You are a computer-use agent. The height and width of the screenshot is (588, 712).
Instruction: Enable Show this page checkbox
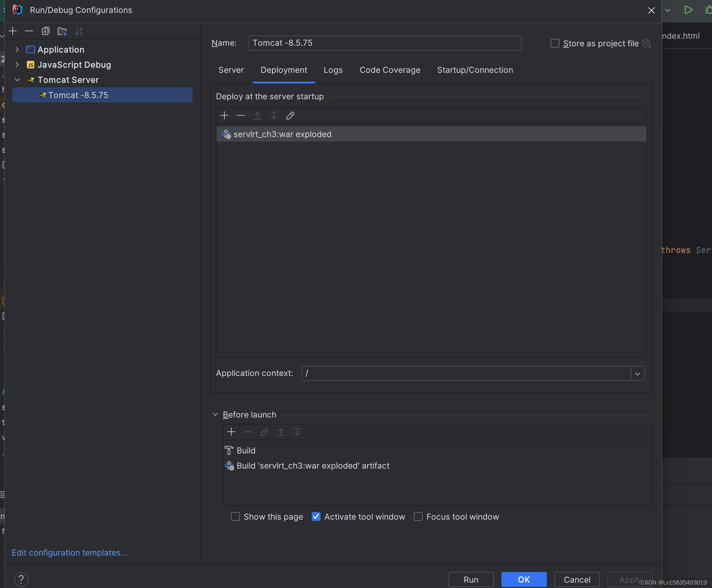tap(235, 516)
